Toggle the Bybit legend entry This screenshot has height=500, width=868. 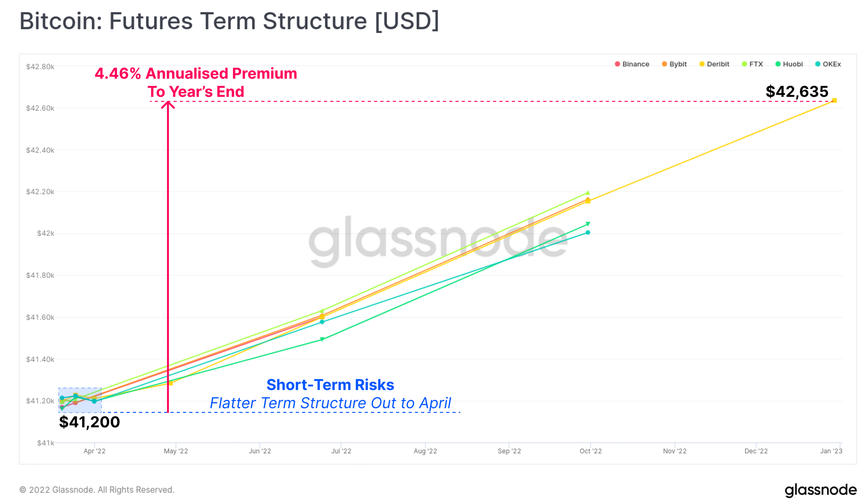674,64
